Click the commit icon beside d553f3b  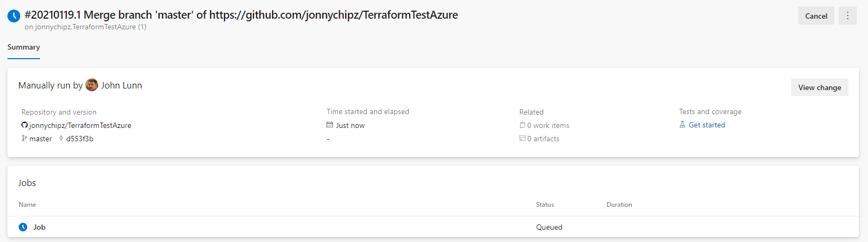[61, 139]
